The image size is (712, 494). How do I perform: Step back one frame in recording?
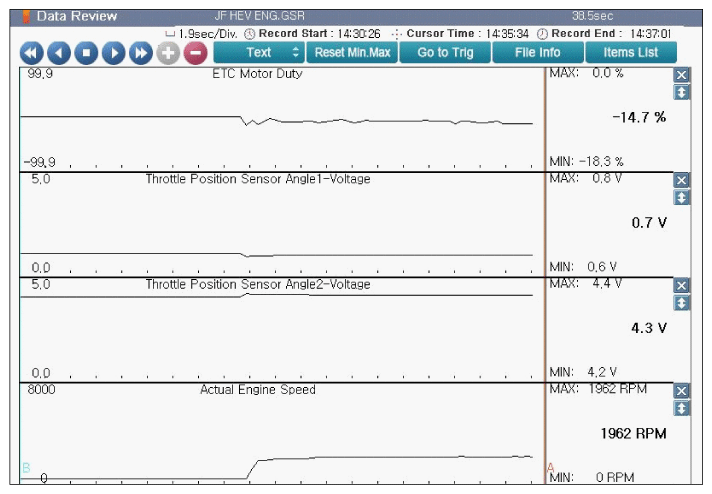[x=60, y=52]
